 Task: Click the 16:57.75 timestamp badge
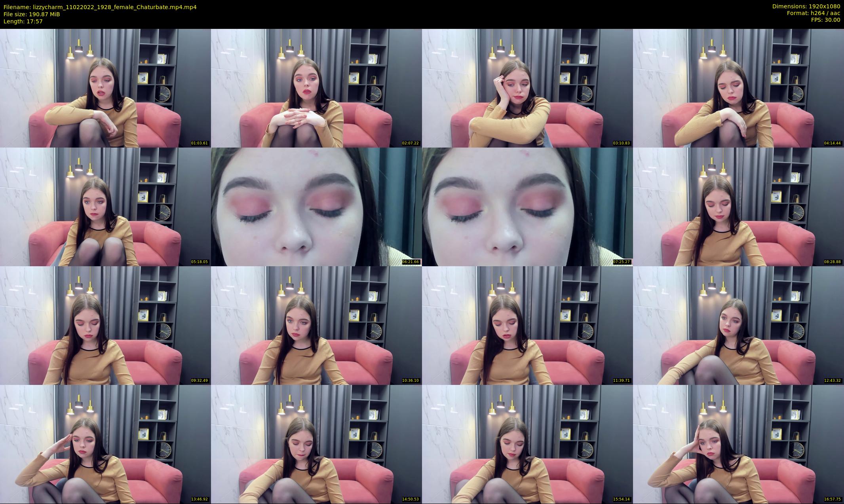pyautogui.click(x=833, y=499)
